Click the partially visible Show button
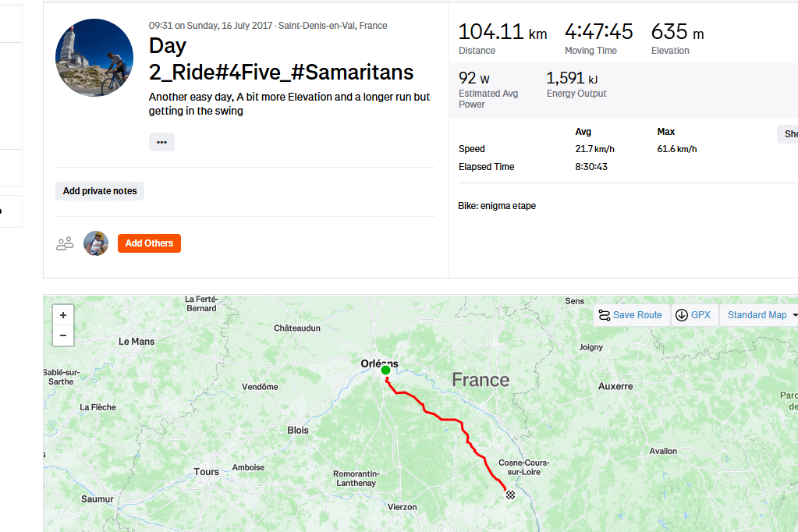The image size is (798, 532). pos(788,134)
